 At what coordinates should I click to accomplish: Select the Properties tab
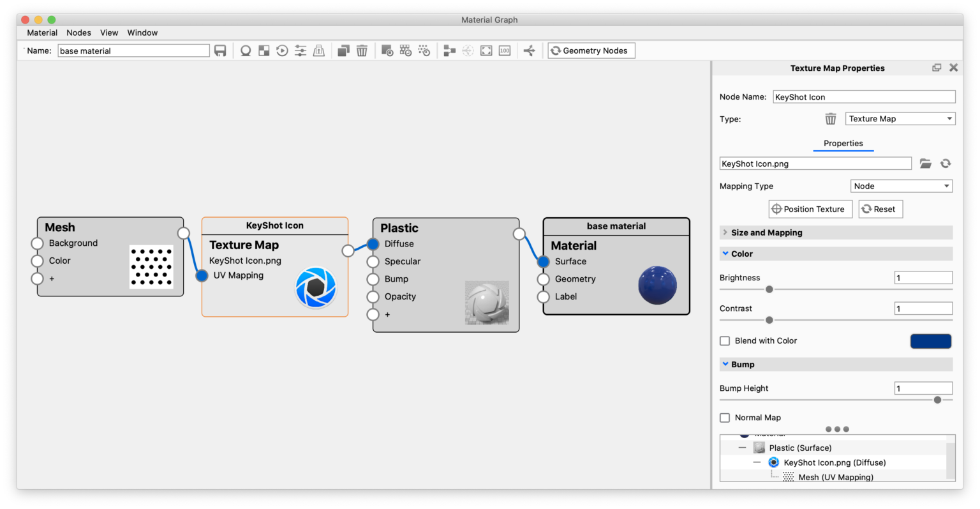(843, 144)
